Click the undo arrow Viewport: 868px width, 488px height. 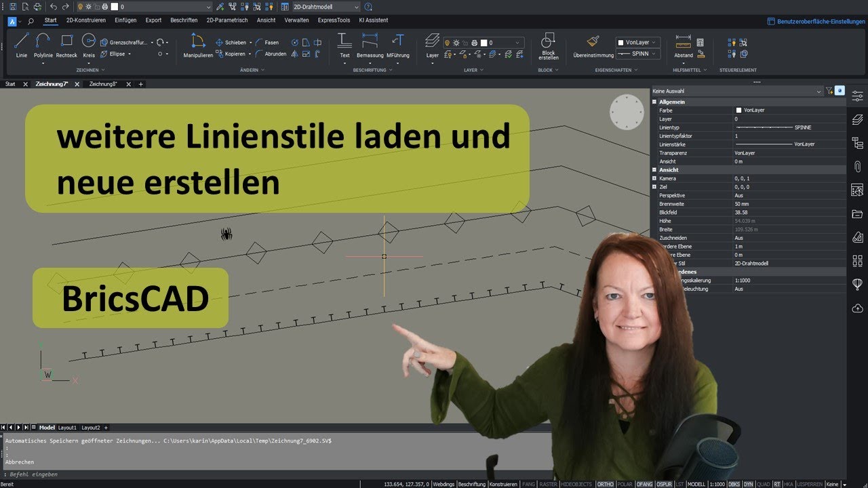[54, 6]
